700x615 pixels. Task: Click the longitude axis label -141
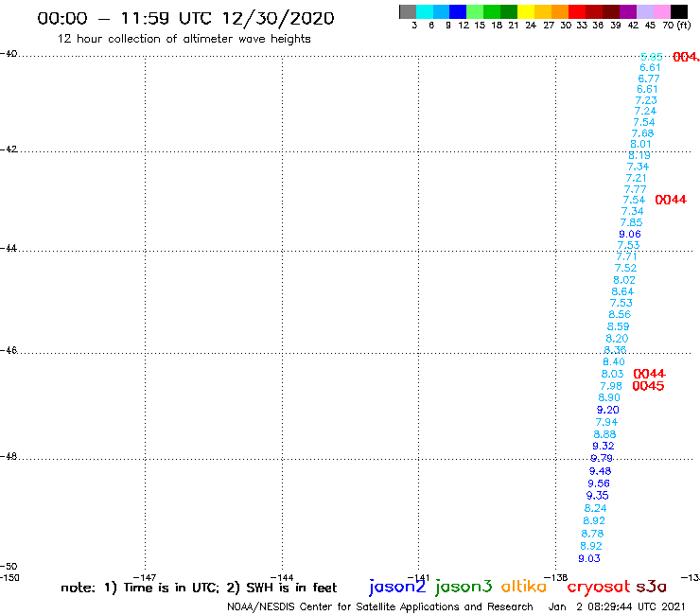(x=419, y=577)
